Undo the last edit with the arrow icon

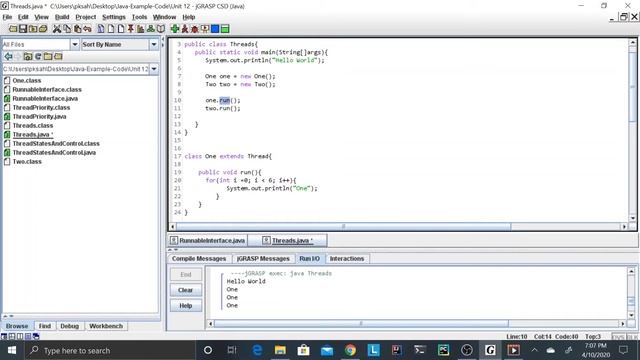pyautogui.click(x=87, y=29)
